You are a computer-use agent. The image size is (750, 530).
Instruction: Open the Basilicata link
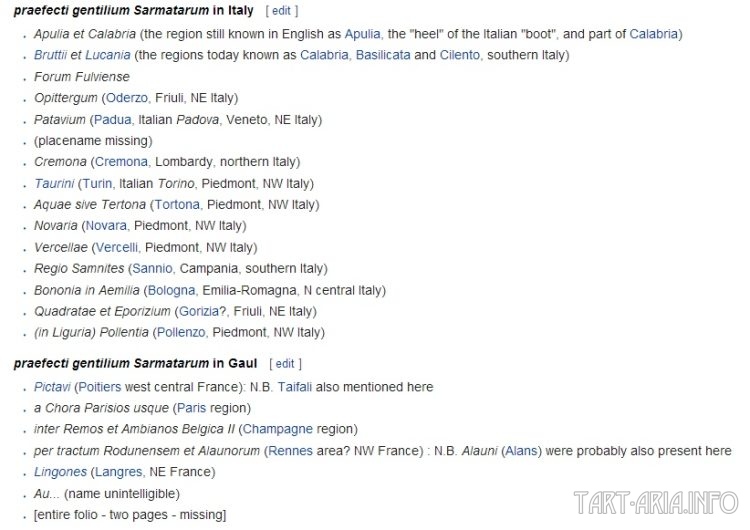383,55
